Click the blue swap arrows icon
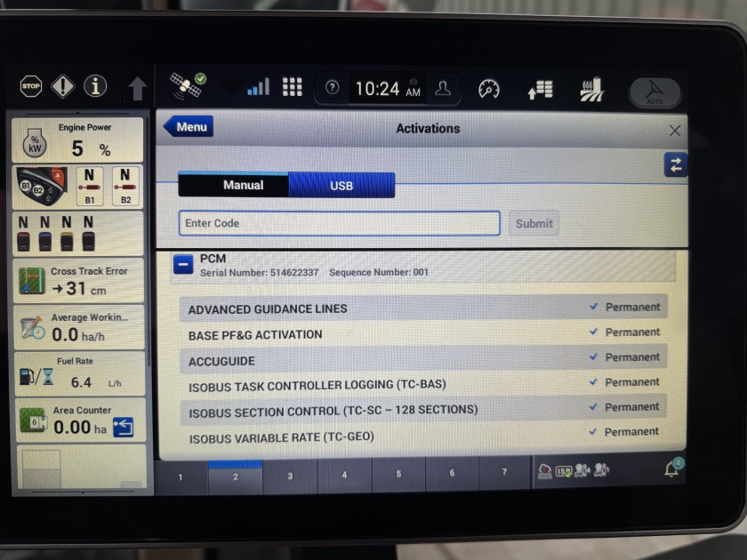 coord(675,164)
